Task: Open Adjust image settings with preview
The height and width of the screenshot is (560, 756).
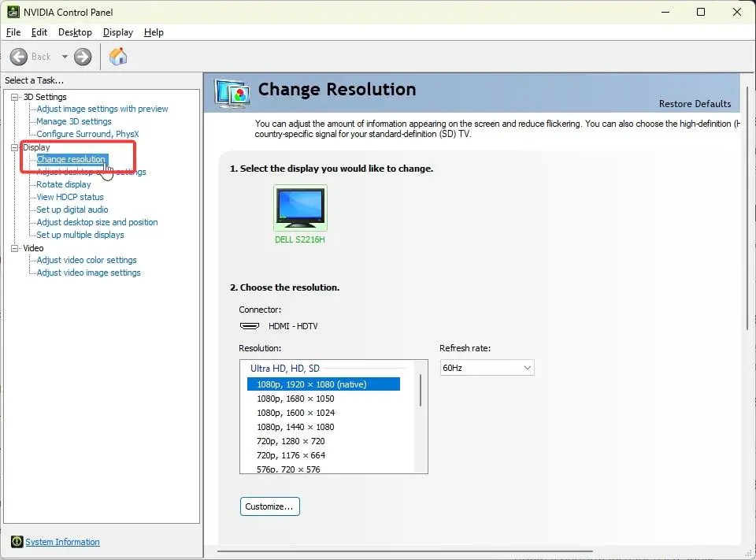Action: [x=102, y=109]
